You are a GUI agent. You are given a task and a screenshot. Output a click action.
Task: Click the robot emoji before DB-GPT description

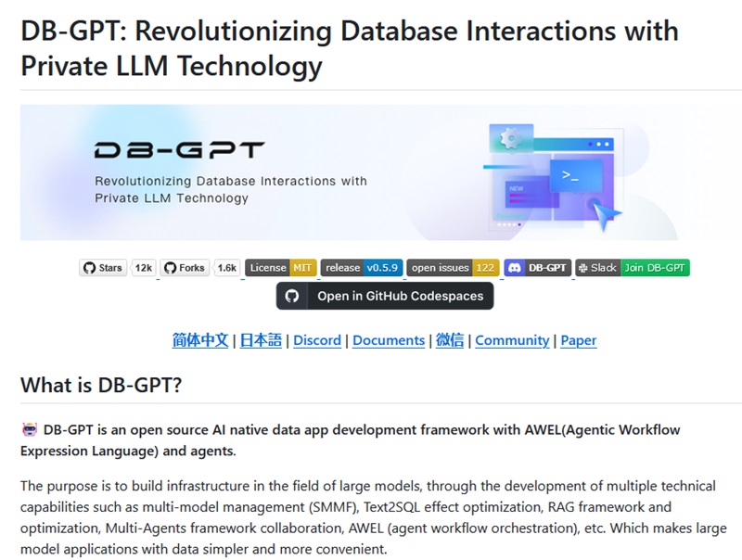[x=30, y=429]
